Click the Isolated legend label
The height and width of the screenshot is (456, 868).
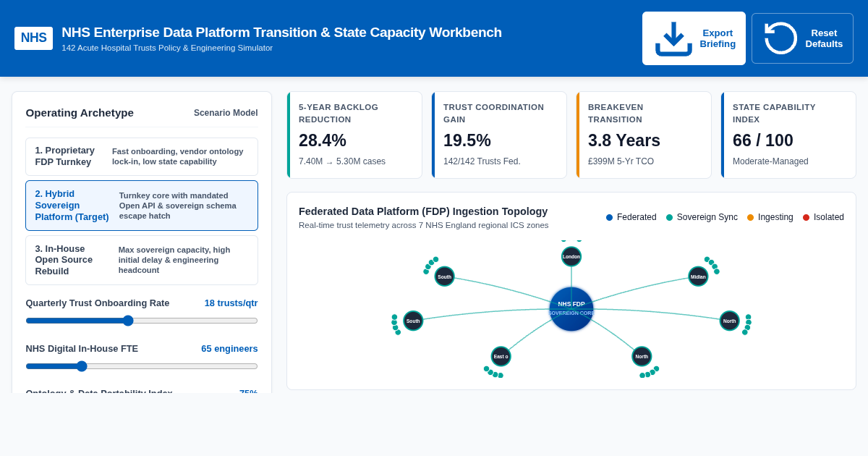click(x=829, y=217)
